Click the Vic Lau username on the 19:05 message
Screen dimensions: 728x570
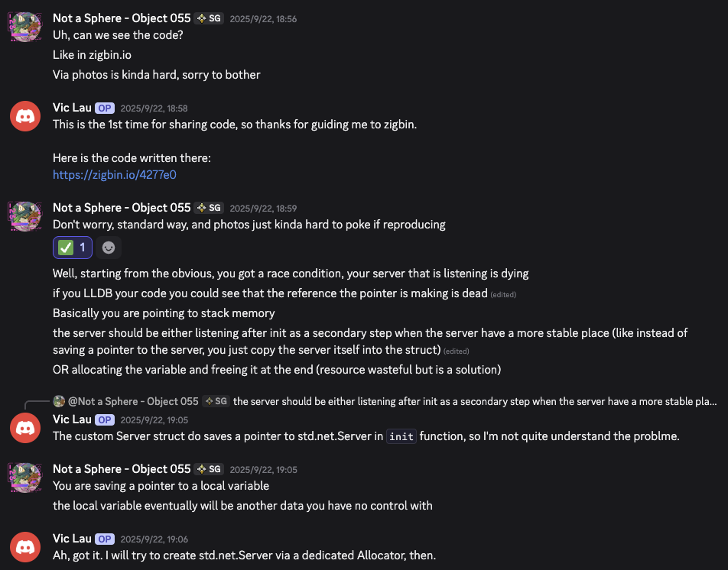coord(72,419)
